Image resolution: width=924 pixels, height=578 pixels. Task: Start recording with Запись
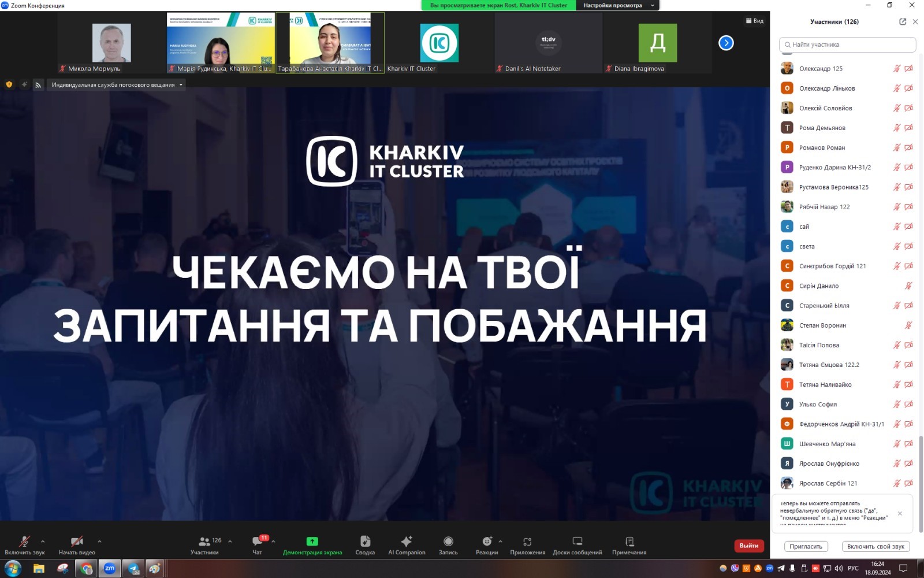[x=448, y=545]
